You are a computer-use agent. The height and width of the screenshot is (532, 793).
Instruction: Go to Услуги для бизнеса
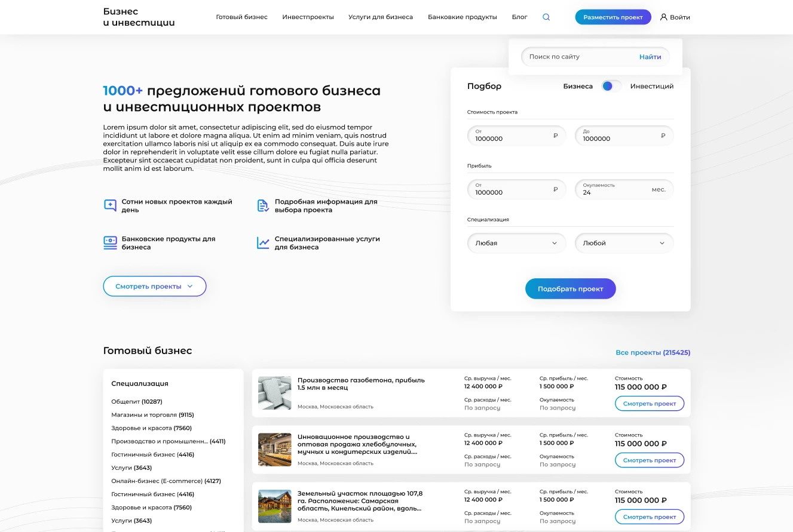pos(381,17)
